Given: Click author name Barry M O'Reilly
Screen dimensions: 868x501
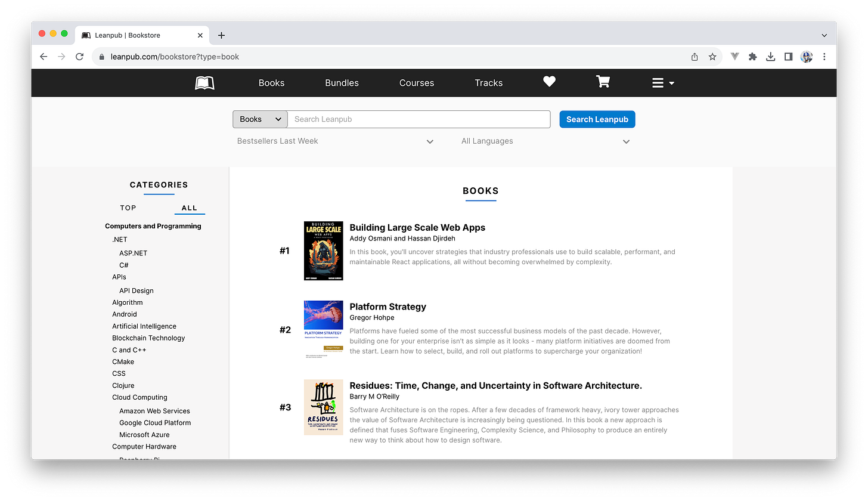Looking at the screenshot, I should click(x=374, y=397).
